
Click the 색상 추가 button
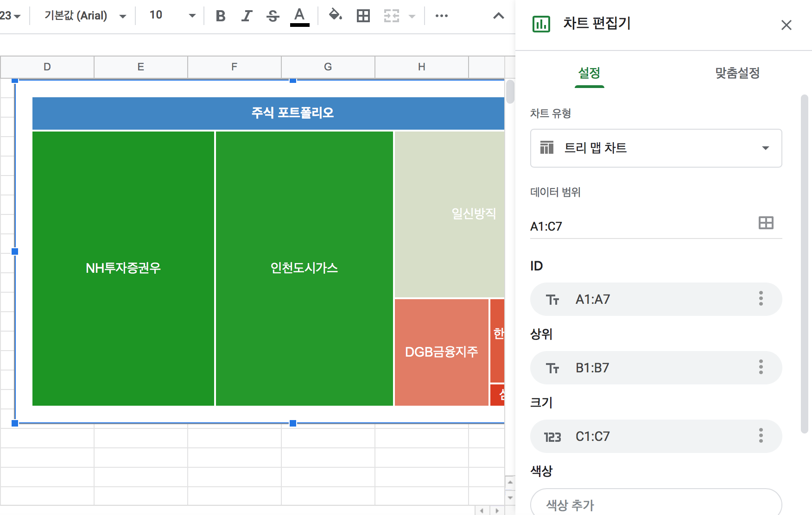(x=656, y=503)
